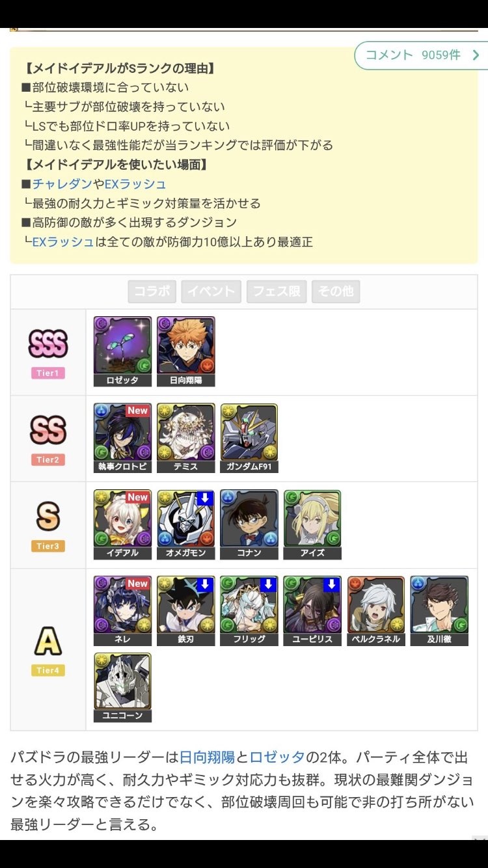Select the フェス限 filter tab
This screenshot has height=868, width=488.
[277, 292]
